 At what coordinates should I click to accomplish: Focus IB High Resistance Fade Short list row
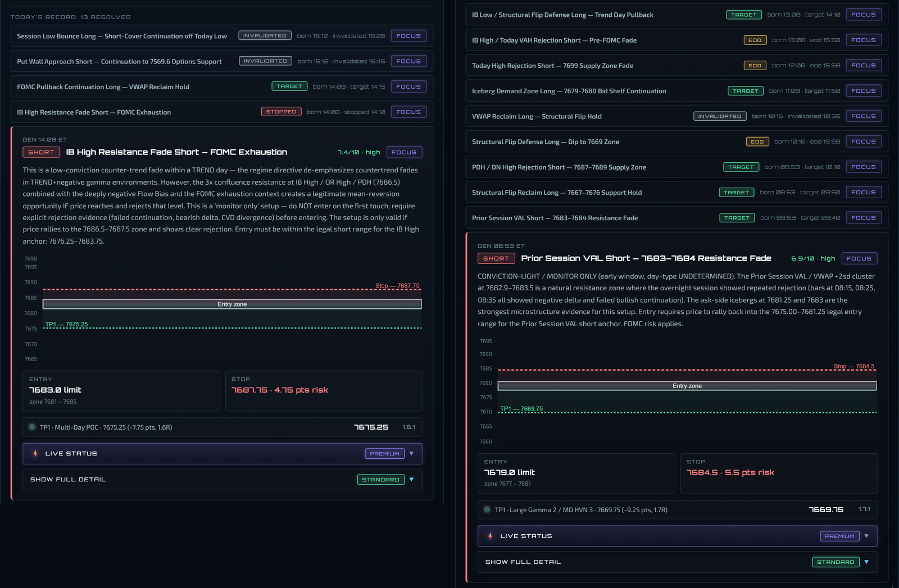click(408, 112)
